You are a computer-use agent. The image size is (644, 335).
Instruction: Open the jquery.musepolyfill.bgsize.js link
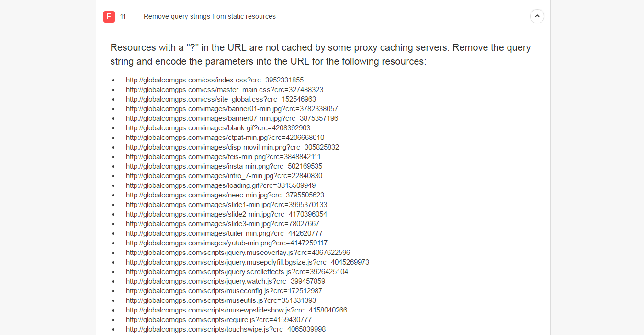(248, 262)
